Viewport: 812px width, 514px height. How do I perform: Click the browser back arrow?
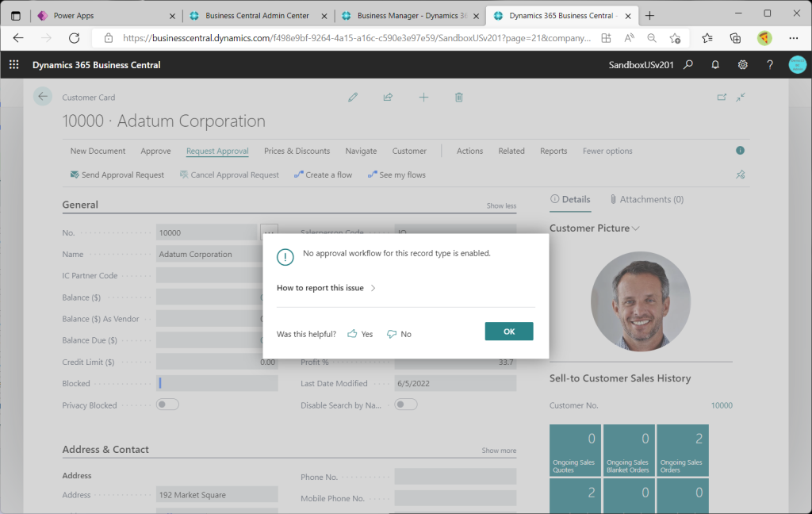(x=19, y=38)
